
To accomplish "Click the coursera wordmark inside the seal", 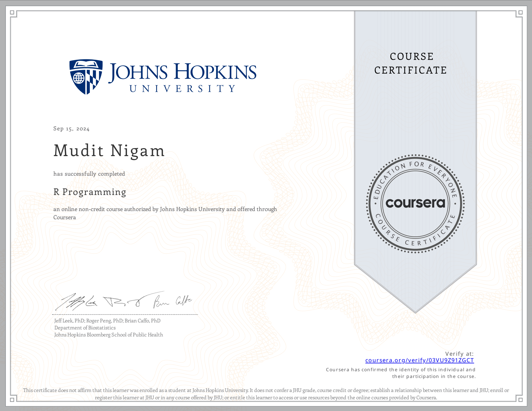I will [x=415, y=203].
